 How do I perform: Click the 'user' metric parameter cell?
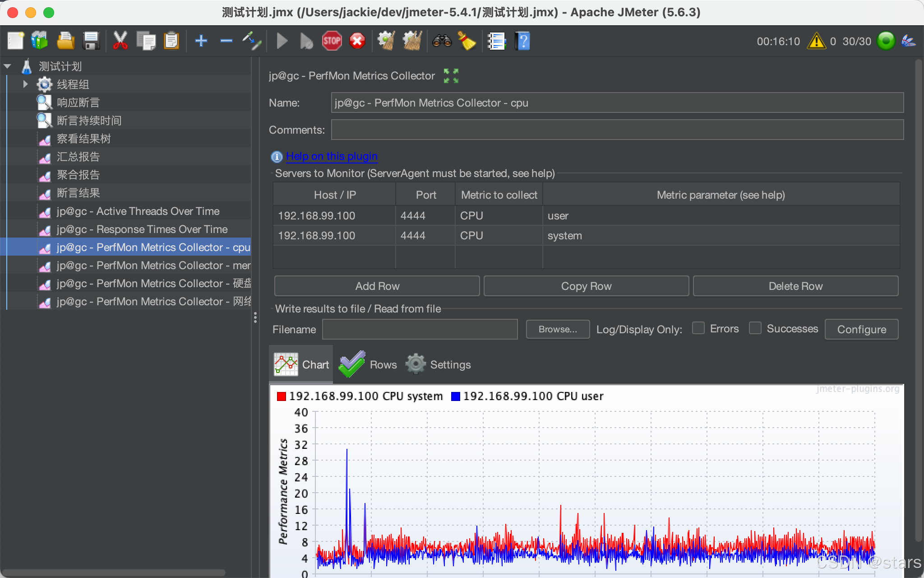tap(721, 215)
